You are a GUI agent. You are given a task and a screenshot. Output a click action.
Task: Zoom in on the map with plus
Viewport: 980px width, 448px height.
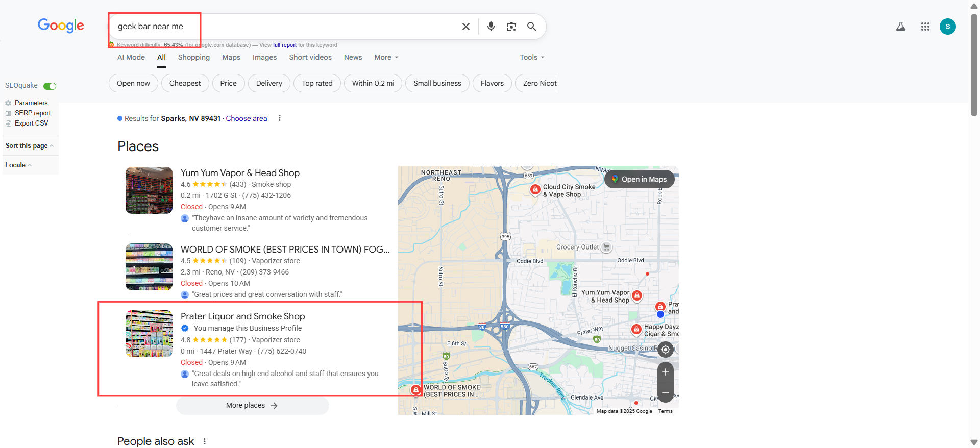point(665,372)
